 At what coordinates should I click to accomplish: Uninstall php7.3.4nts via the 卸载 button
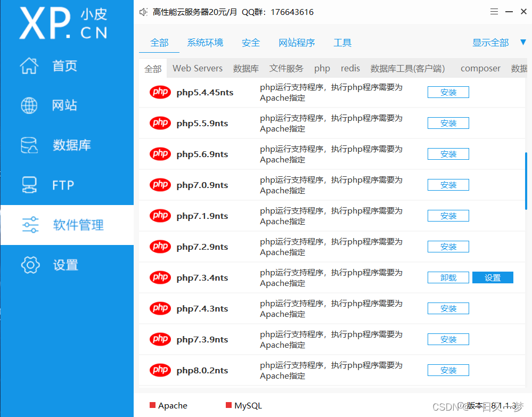(x=448, y=277)
